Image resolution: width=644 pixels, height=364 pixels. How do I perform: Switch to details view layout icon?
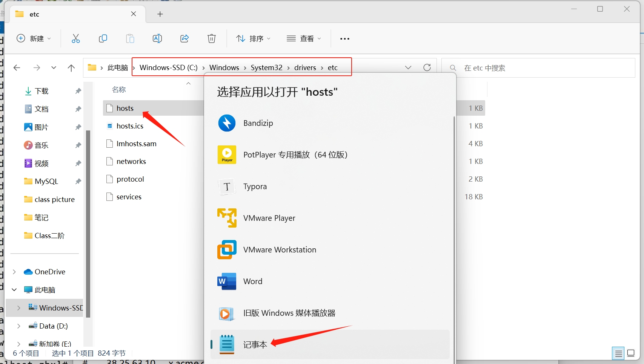click(618, 353)
